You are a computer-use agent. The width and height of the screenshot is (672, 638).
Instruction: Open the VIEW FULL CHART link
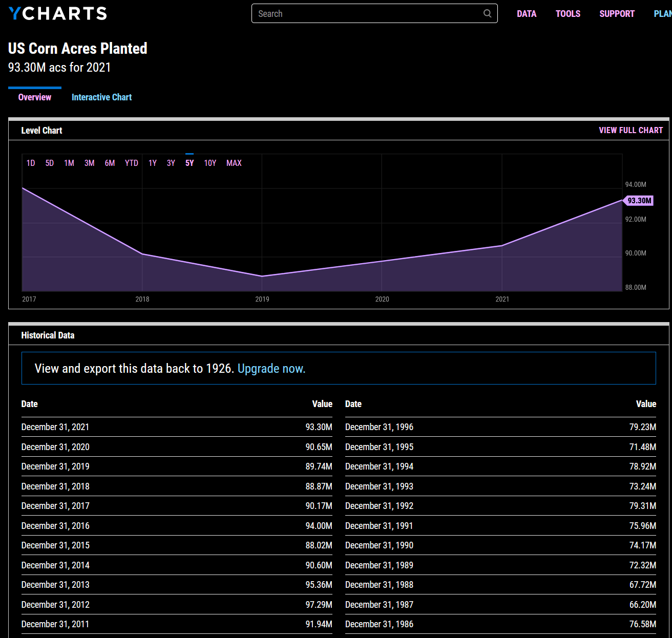[631, 131]
